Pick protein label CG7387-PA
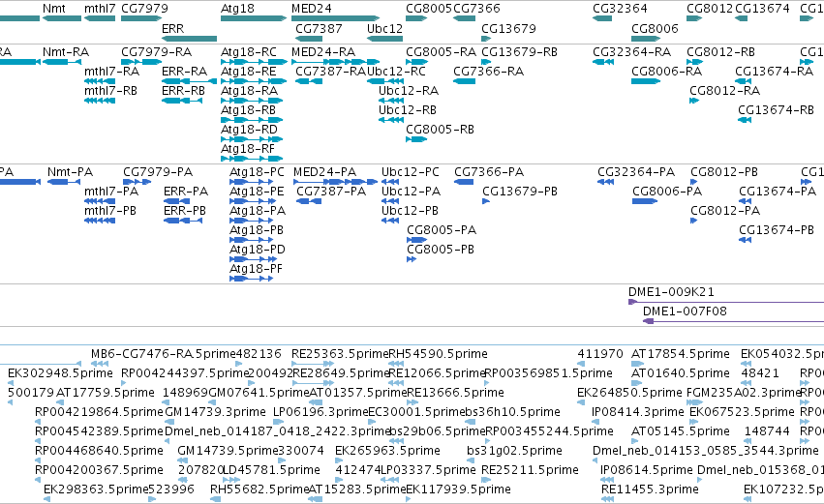Screen dimensions: 824x504 (x=331, y=192)
